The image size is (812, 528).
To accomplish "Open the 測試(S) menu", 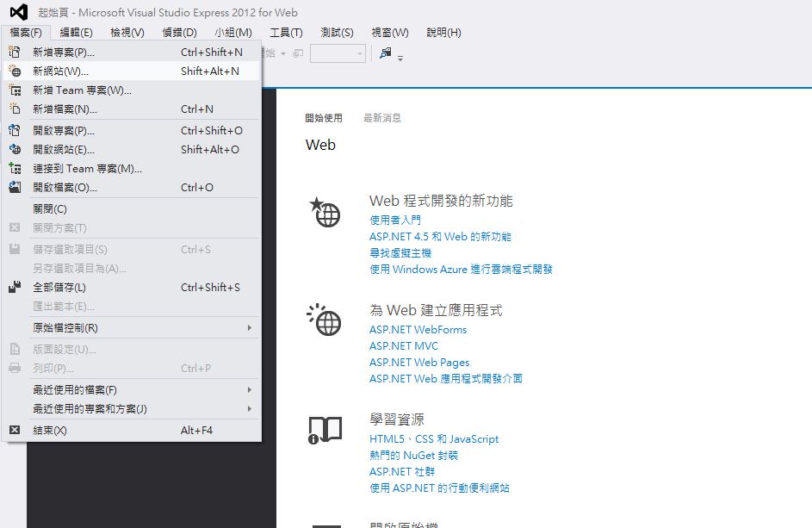I will (337, 32).
